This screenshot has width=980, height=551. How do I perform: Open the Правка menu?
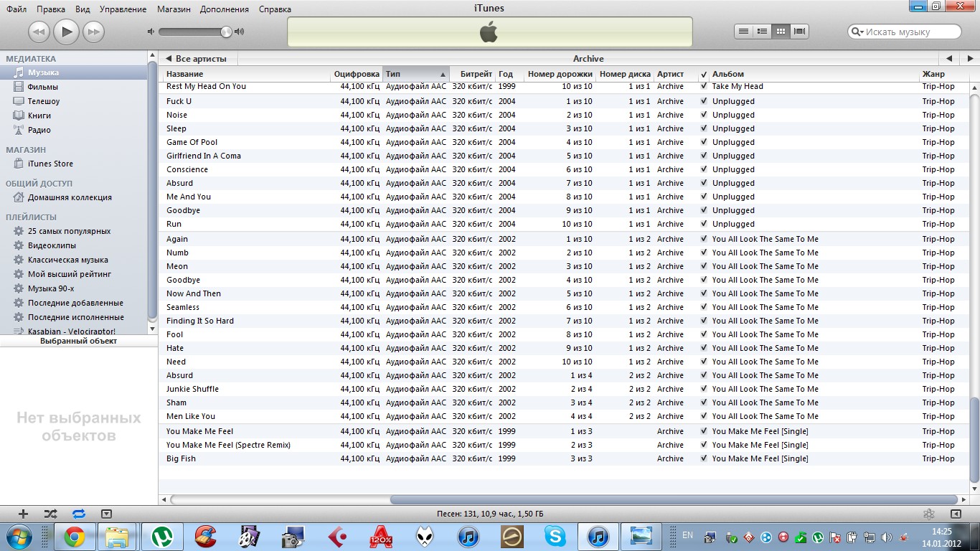pyautogui.click(x=51, y=9)
